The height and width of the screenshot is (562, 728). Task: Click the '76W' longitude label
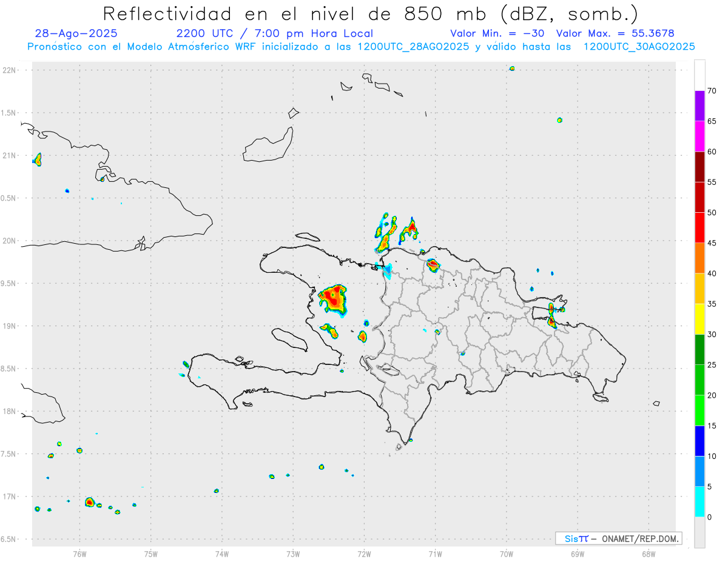tap(79, 554)
